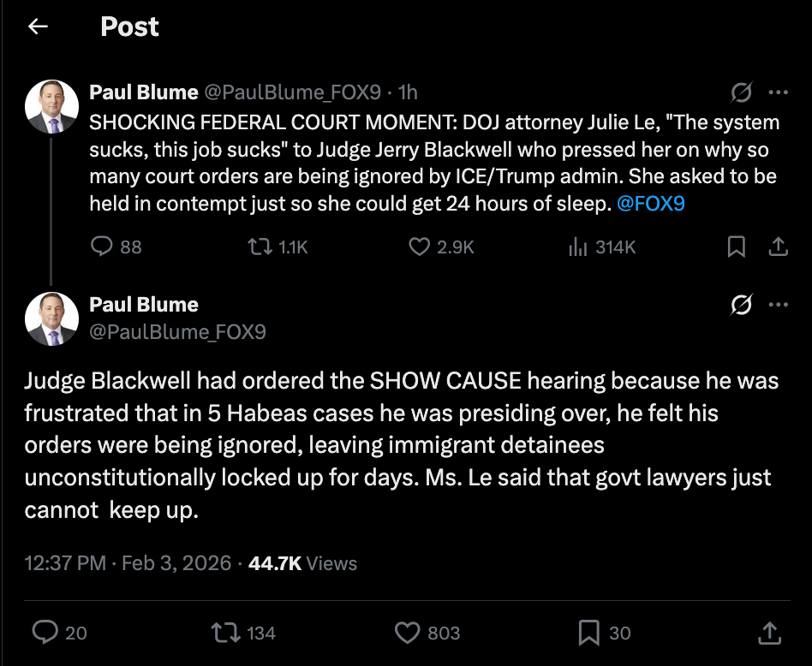Share the main post via share icon
812x666 pixels.
tap(769, 633)
